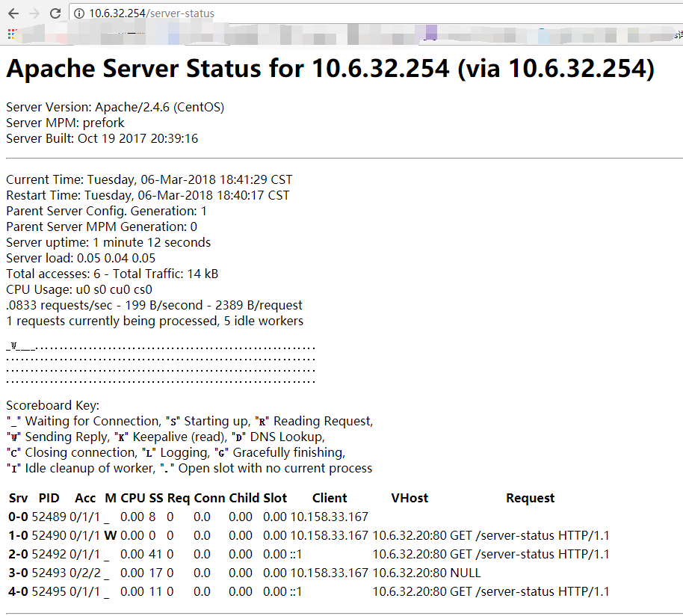Click the Srv column header

coord(18,498)
